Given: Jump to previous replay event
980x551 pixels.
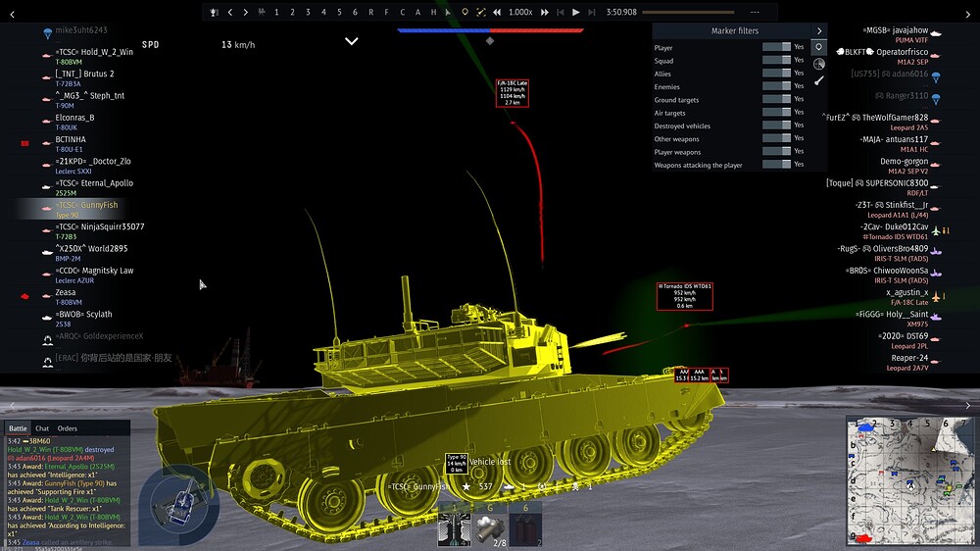Looking at the screenshot, I should (x=560, y=12).
